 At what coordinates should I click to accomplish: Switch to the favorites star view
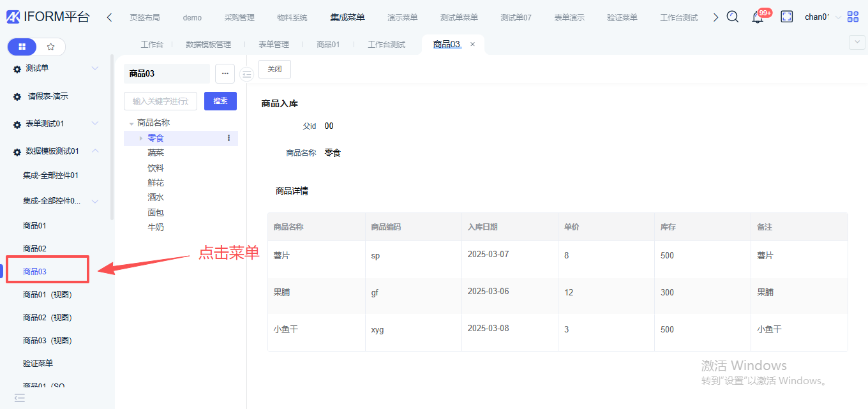[x=51, y=47]
